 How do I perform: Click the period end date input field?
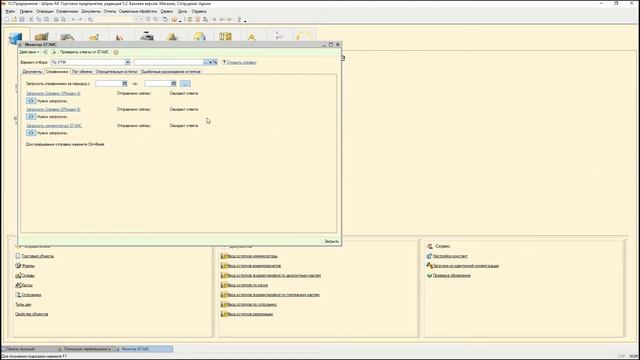(158, 83)
